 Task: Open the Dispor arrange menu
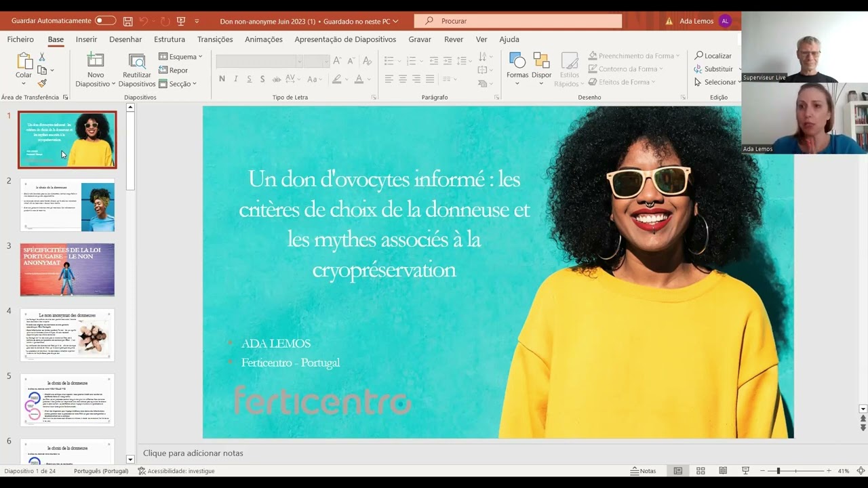pos(541,68)
